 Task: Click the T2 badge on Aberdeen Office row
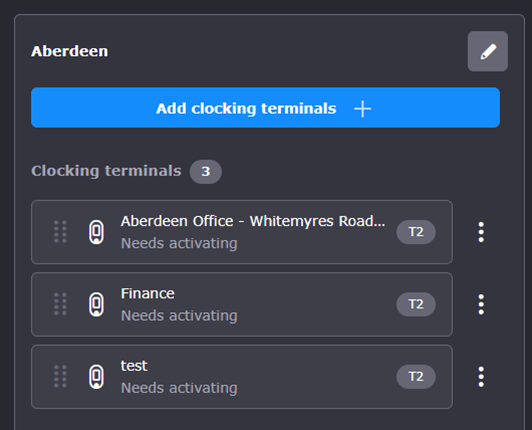[x=416, y=232]
